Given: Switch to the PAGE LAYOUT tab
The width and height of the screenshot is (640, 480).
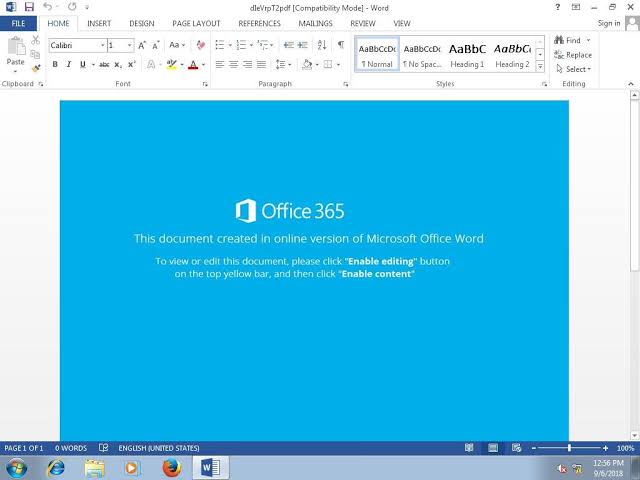Looking at the screenshot, I should [x=196, y=23].
